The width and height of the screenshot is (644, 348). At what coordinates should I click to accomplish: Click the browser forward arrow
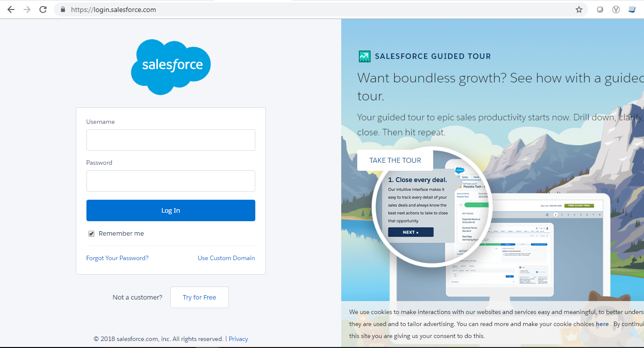pyautogui.click(x=27, y=9)
